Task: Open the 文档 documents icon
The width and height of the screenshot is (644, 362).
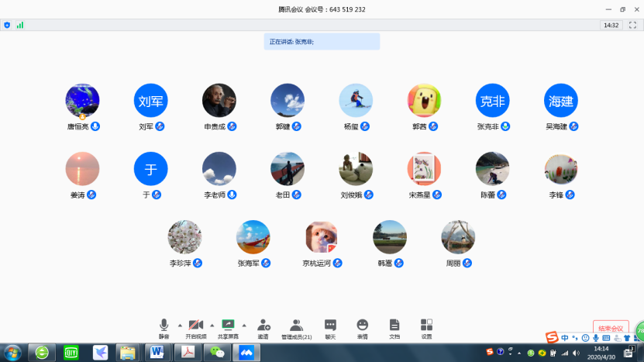Action: (394, 325)
